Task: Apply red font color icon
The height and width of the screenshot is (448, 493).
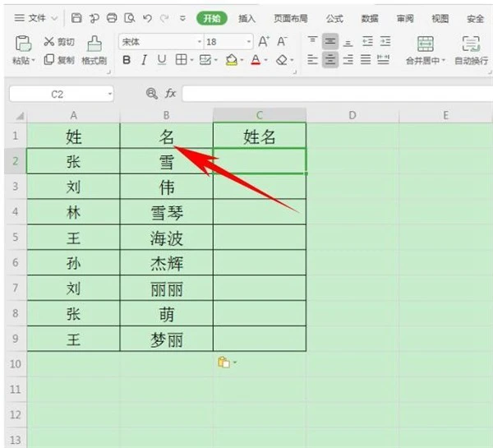Action: [x=256, y=59]
